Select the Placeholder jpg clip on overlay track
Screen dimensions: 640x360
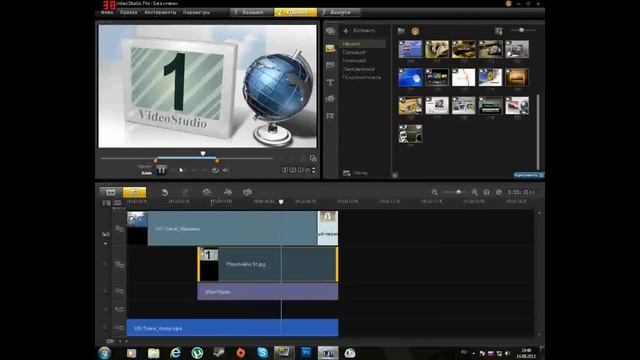(268, 264)
